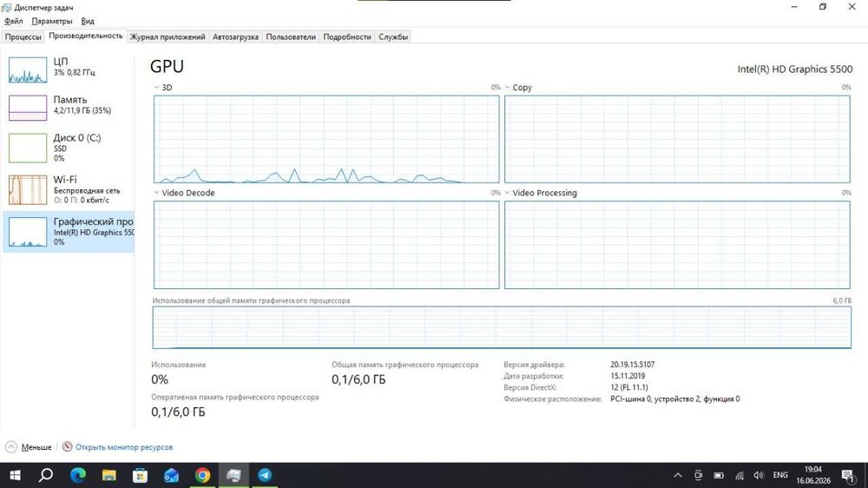868x488 pixels.
Task: Launch Microsoft Edge from taskbar
Action: coord(78,475)
